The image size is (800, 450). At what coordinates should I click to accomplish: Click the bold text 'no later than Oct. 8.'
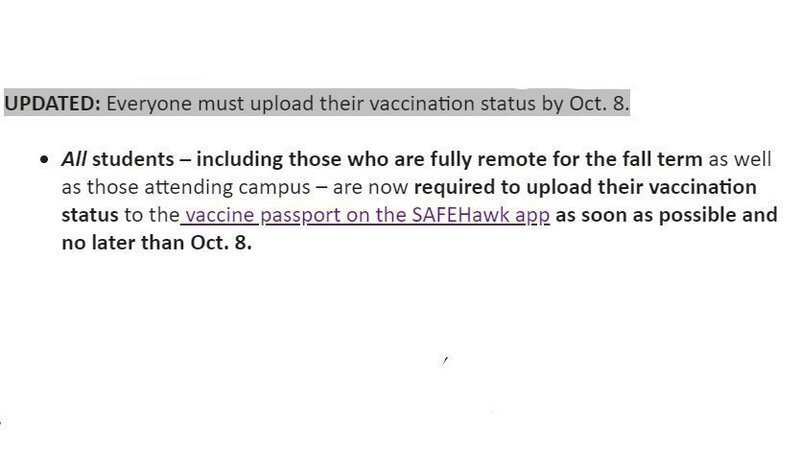pyautogui.click(x=157, y=242)
